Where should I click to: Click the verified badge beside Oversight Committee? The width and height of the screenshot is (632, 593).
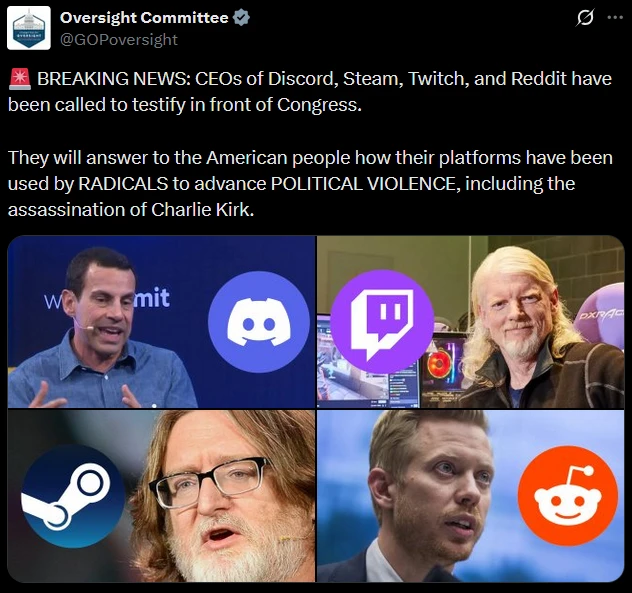[x=241, y=18]
